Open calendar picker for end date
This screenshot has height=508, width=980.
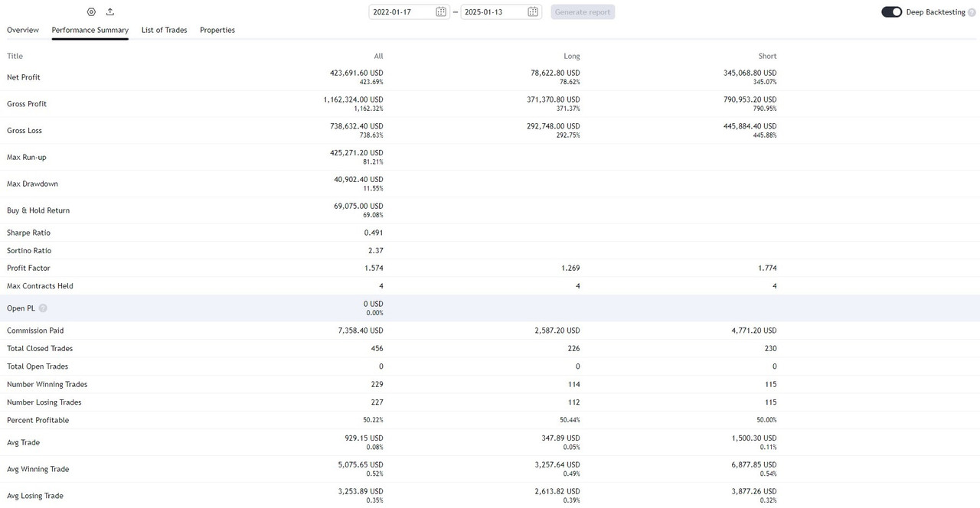[533, 12]
